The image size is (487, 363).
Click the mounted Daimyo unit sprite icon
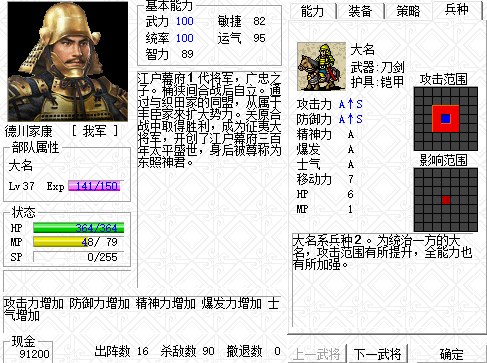click(x=321, y=67)
